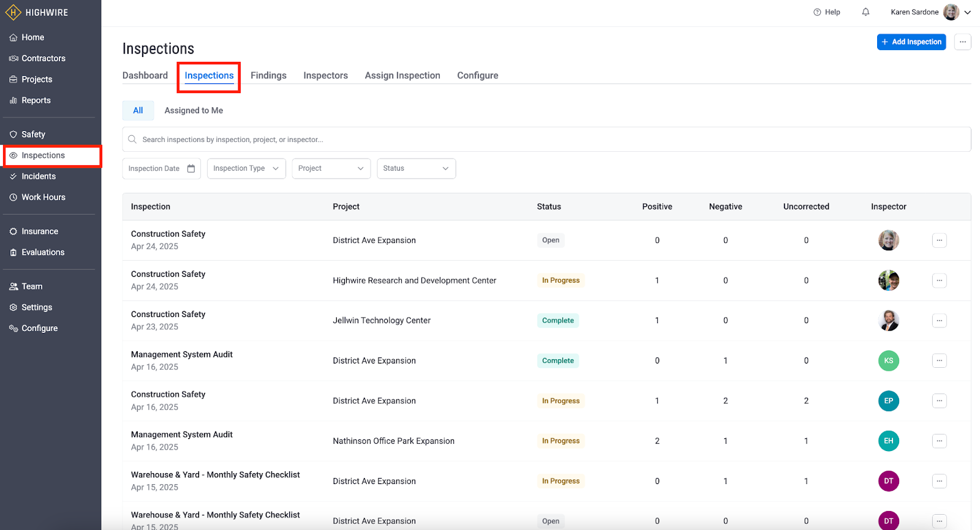Screen dimensions: 980x530
Task: Switch to the Findings tab
Action: [x=268, y=75]
